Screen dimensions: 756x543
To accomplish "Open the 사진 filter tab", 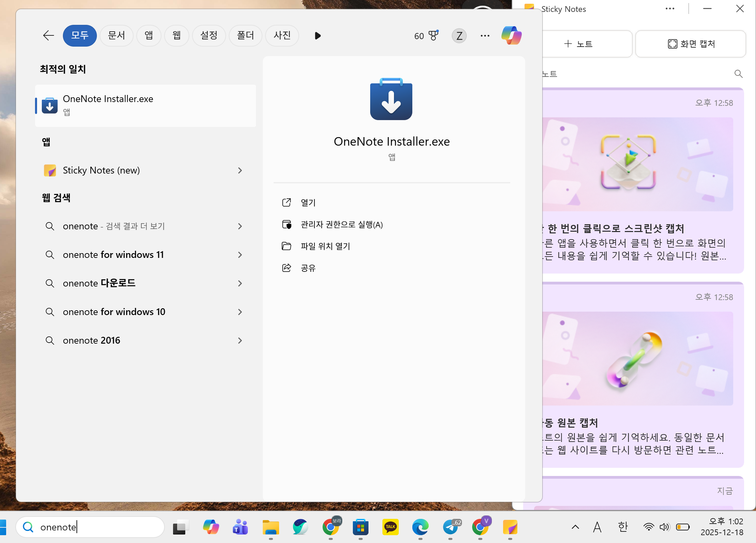I will (282, 35).
